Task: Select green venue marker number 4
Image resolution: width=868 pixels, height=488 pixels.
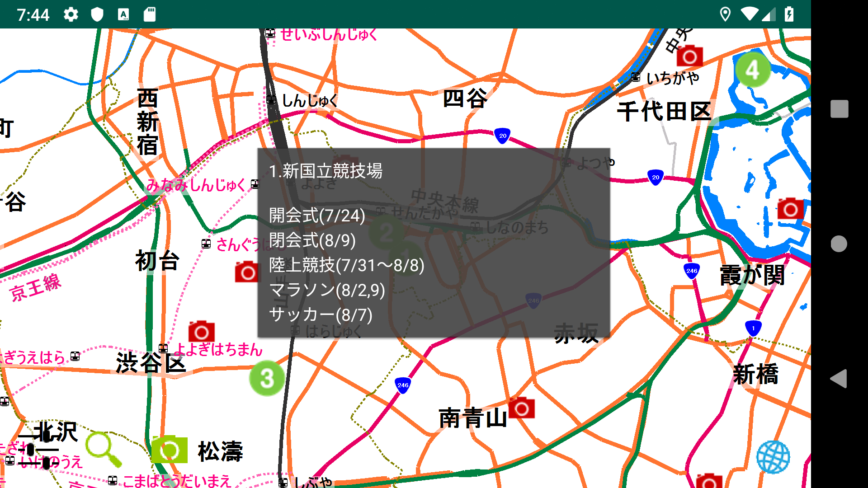Action: coord(753,70)
